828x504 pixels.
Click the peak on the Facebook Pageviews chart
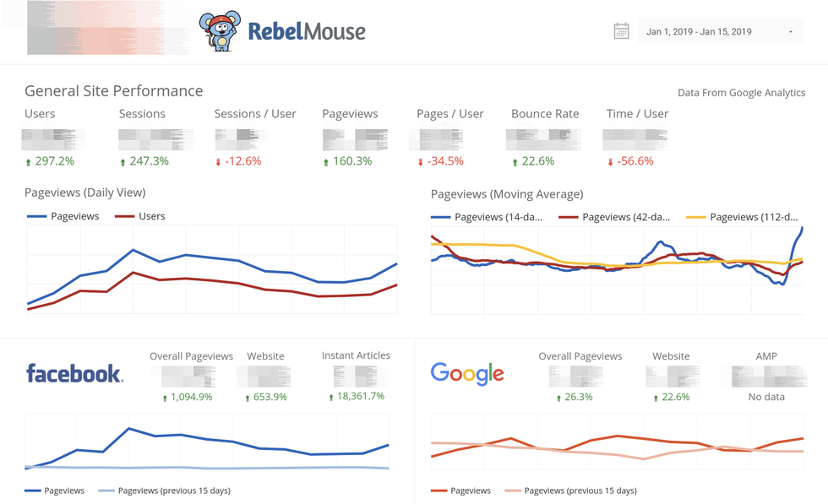tap(131, 427)
